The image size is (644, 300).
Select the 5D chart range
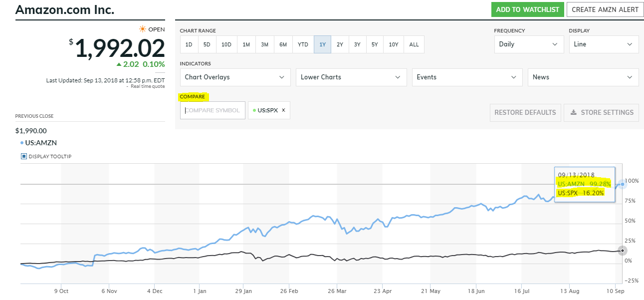click(207, 44)
